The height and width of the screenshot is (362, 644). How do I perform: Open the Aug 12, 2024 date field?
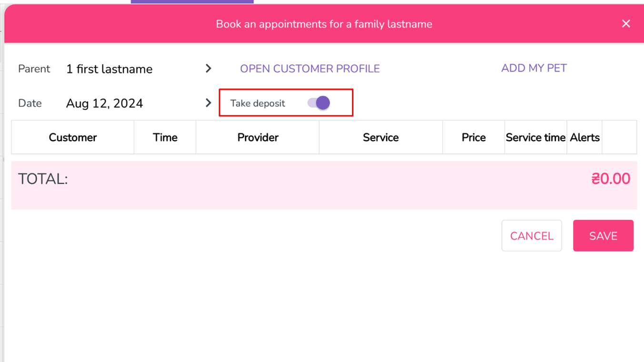104,103
